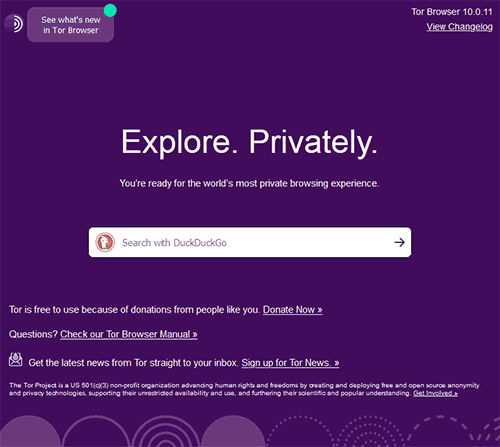Click the Tor Browser 10.0.11 version text
Image resolution: width=500 pixels, height=447 pixels.
click(452, 12)
